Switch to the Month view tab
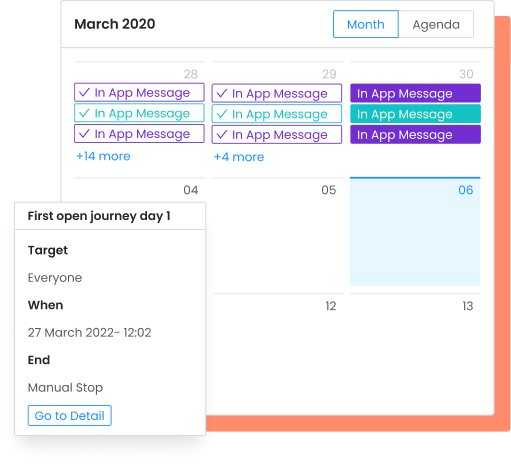The height and width of the screenshot is (464, 511). (x=366, y=24)
